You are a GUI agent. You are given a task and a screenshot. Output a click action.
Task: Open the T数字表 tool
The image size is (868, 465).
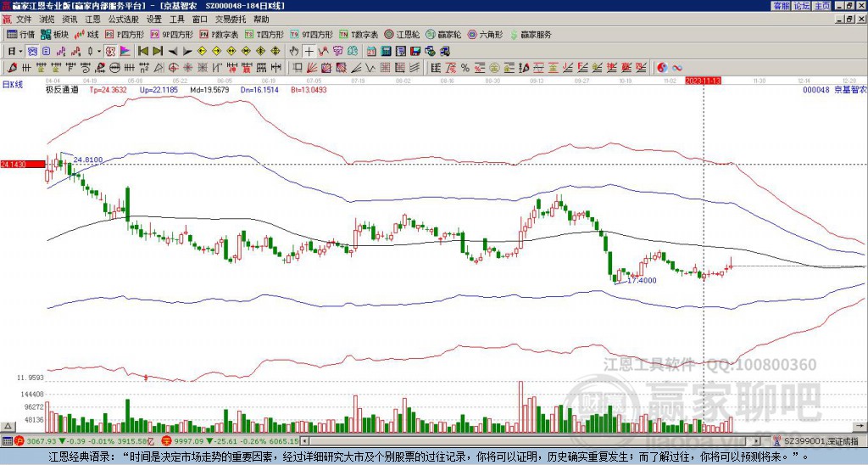point(359,34)
